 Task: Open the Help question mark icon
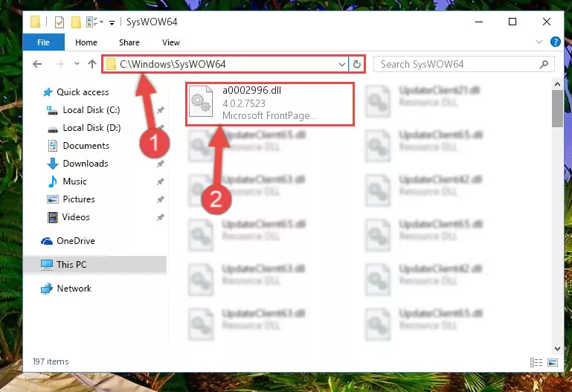tap(555, 42)
